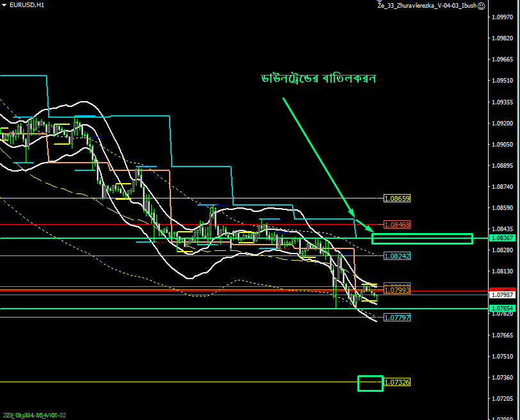Click the small green rectangle near 1.07326
This screenshot has height=420, width=520.
pyautogui.click(x=370, y=383)
